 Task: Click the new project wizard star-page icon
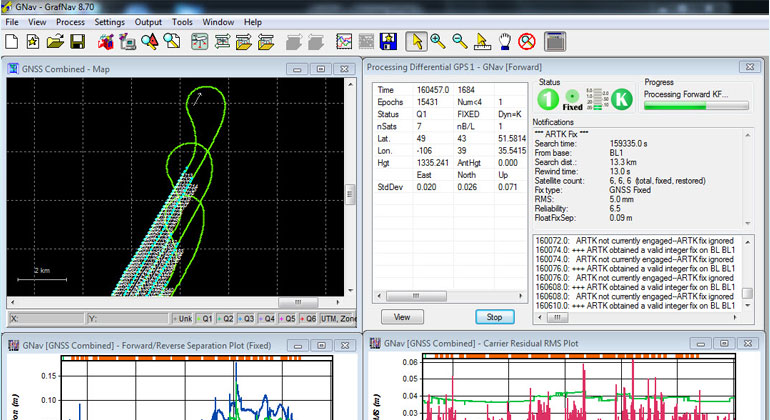(33, 42)
